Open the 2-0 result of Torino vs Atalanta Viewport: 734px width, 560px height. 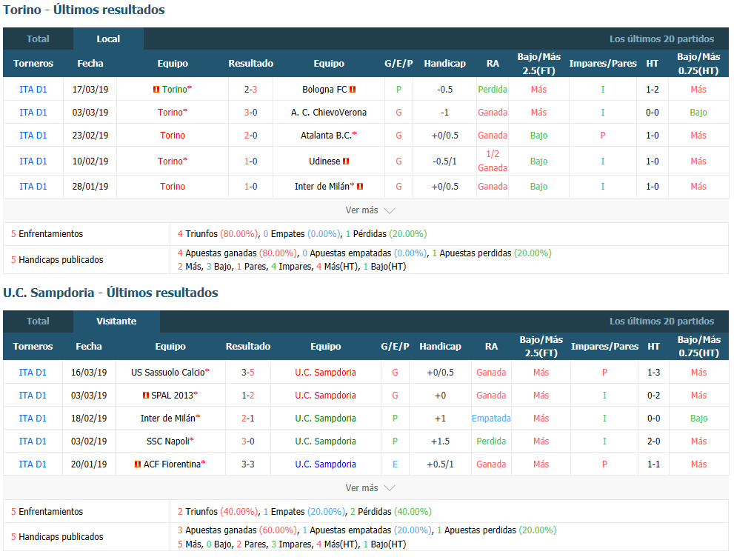coord(251,136)
